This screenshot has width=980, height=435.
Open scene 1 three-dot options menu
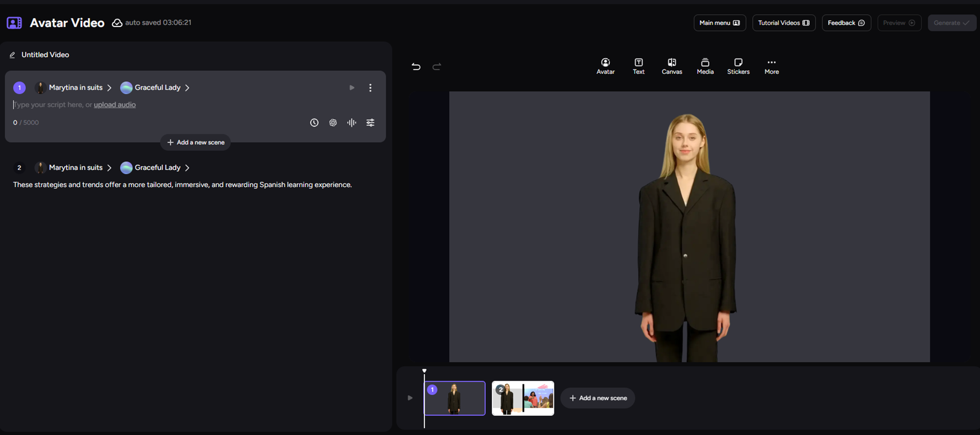tap(370, 88)
